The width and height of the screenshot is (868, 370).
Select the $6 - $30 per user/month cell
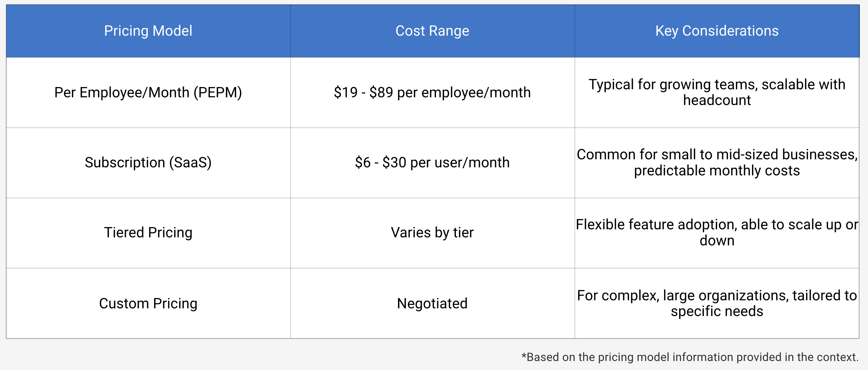pos(432,163)
